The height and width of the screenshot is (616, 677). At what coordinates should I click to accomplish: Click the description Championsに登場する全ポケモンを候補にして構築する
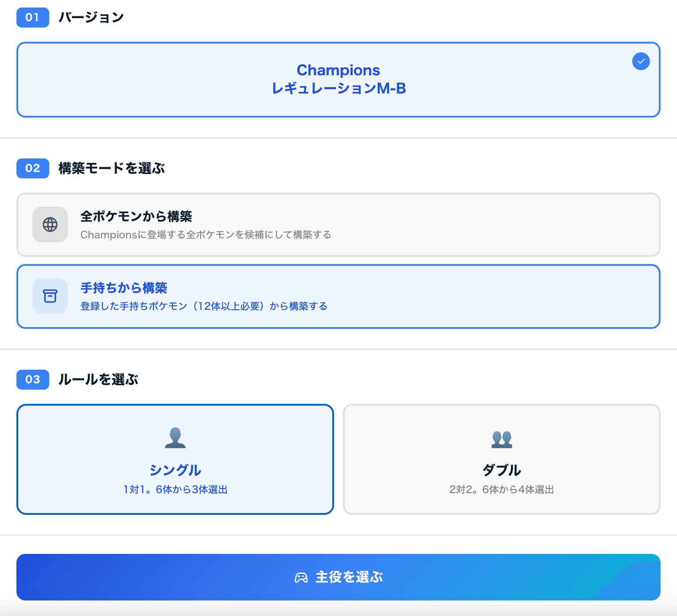(x=206, y=235)
